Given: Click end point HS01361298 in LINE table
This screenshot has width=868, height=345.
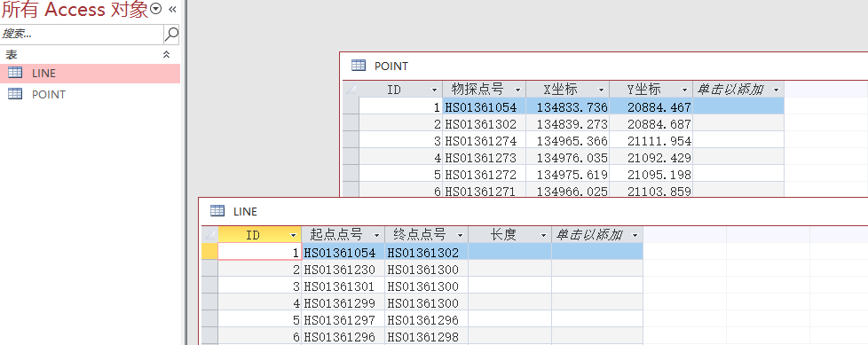Looking at the screenshot, I should 427,337.
